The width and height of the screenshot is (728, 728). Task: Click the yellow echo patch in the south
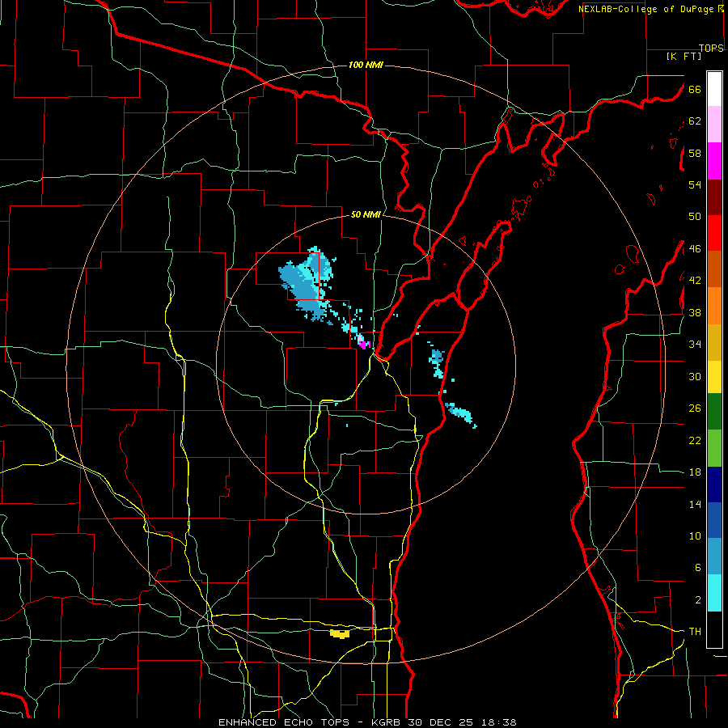coord(340,633)
